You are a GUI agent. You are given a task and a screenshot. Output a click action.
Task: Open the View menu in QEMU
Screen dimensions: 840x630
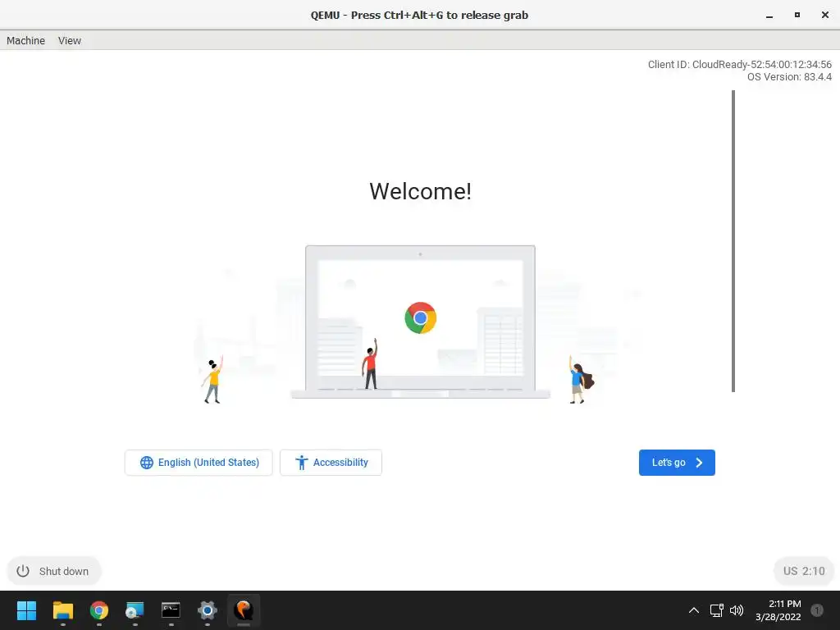(70, 41)
